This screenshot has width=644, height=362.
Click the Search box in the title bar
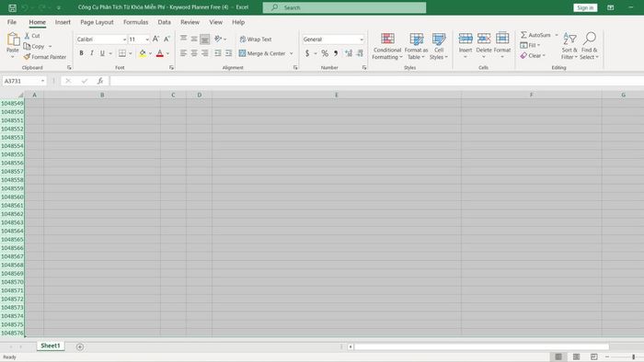(344, 7)
